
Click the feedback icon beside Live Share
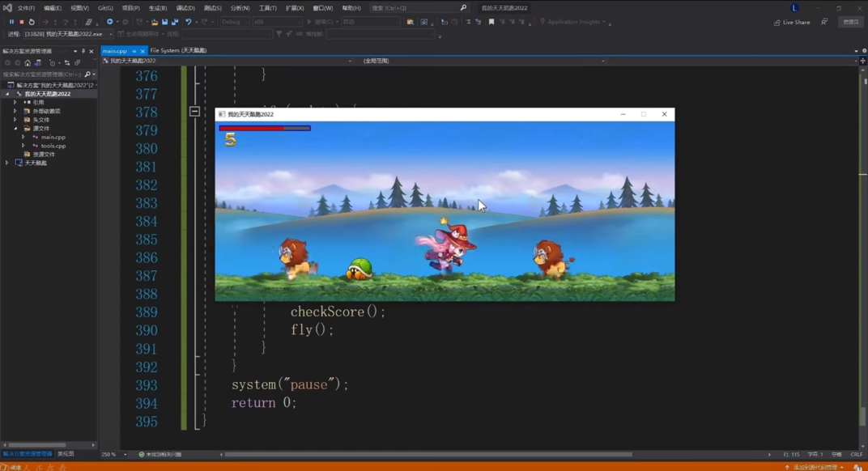[x=824, y=22]
